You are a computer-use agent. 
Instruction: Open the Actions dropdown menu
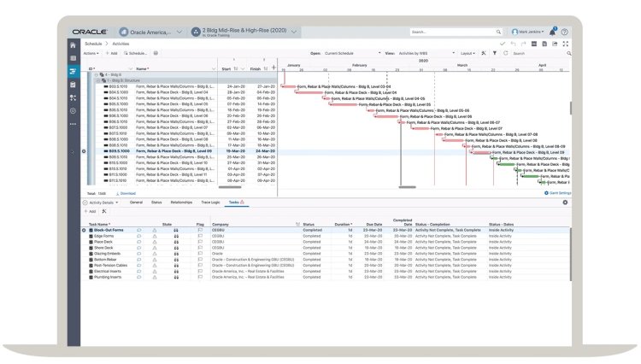pyautogui.click(x=92, y=53)
